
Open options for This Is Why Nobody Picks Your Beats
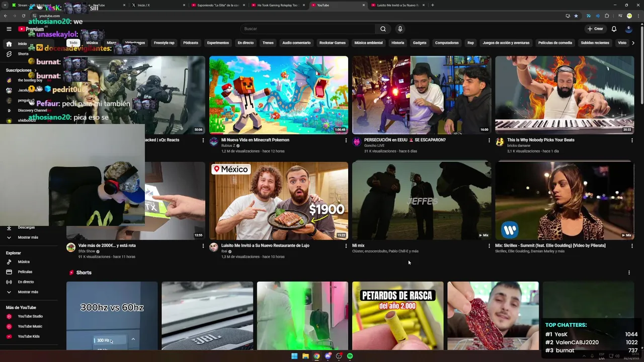pos(632,140)
